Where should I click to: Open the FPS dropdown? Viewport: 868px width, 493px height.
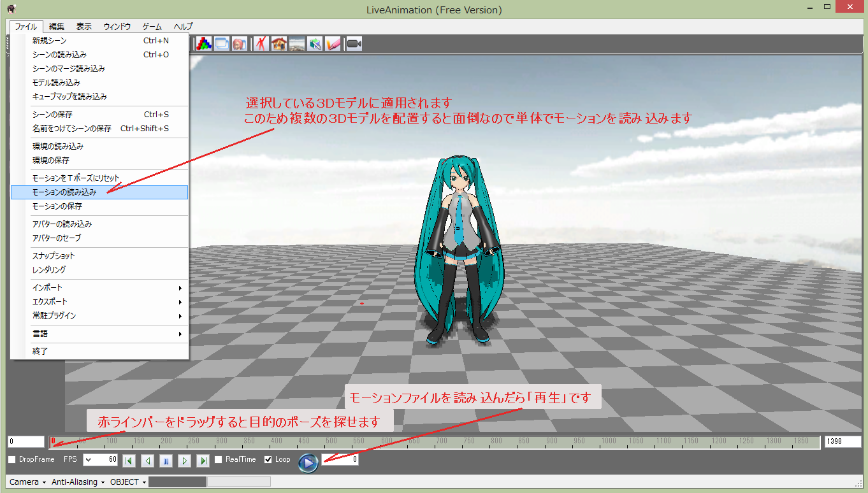coord(88,459)
